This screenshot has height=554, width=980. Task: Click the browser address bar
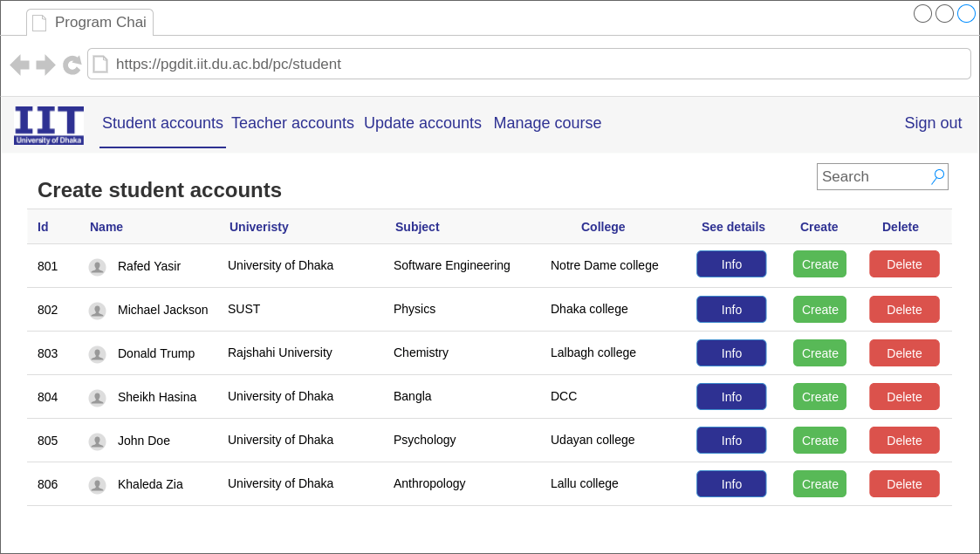(524, 64)
